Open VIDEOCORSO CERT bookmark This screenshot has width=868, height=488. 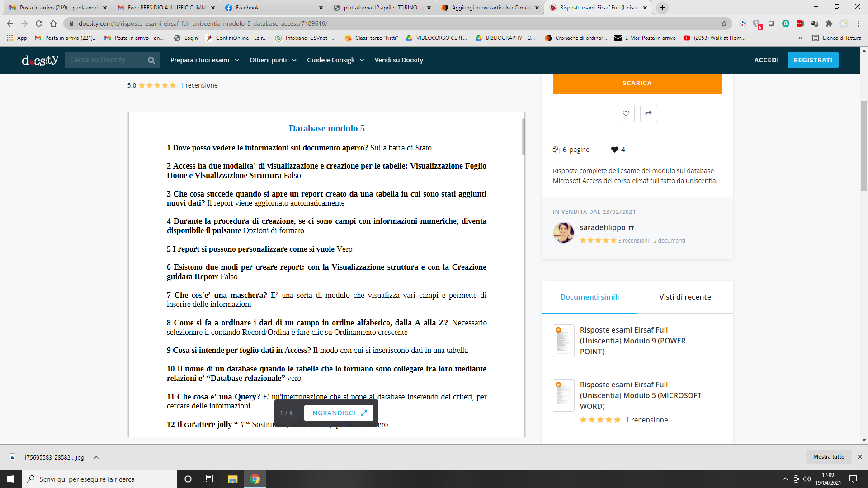(436, 38)
